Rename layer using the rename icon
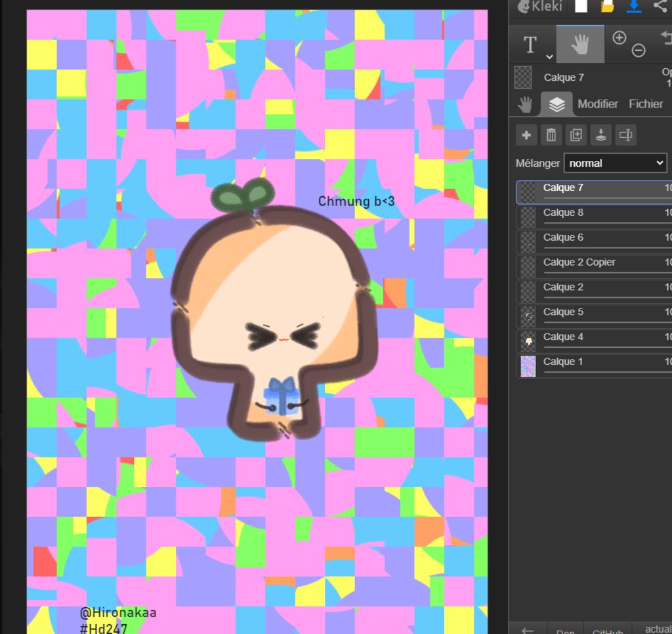The width and height of the screenshot is (672, 634). coord(626,135)
